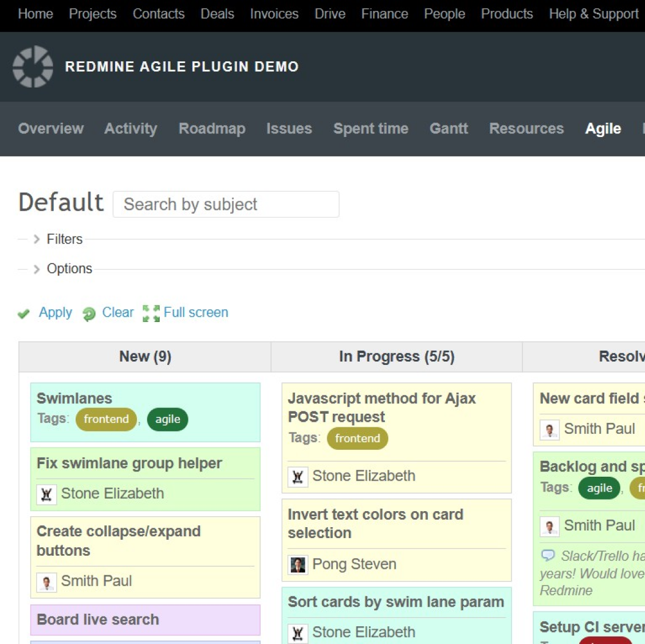The image size is (645, 644).
Task: Click Smith Paul avatar on New card field
Action: [549, 429]
